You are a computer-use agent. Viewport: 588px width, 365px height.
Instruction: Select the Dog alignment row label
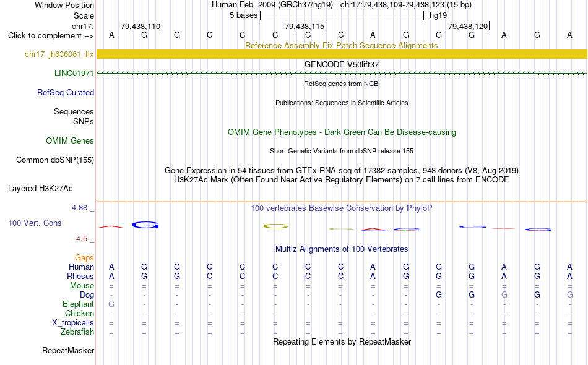coord(87,295)
